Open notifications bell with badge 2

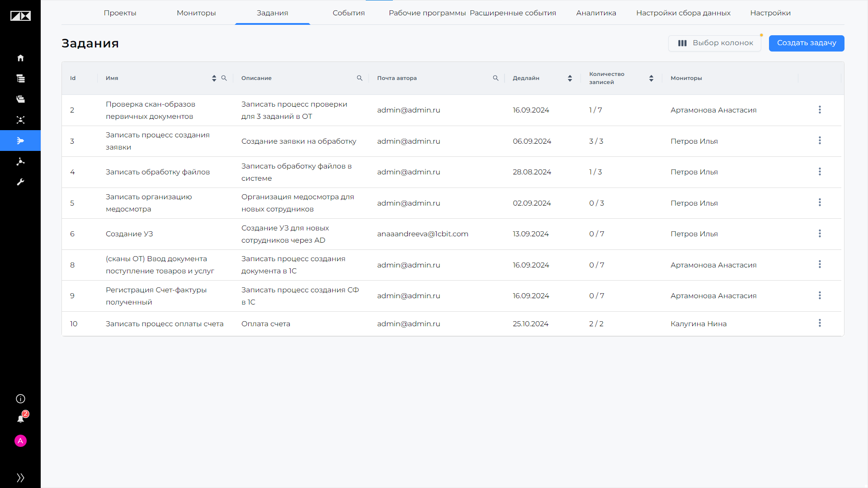coord(21,418)
